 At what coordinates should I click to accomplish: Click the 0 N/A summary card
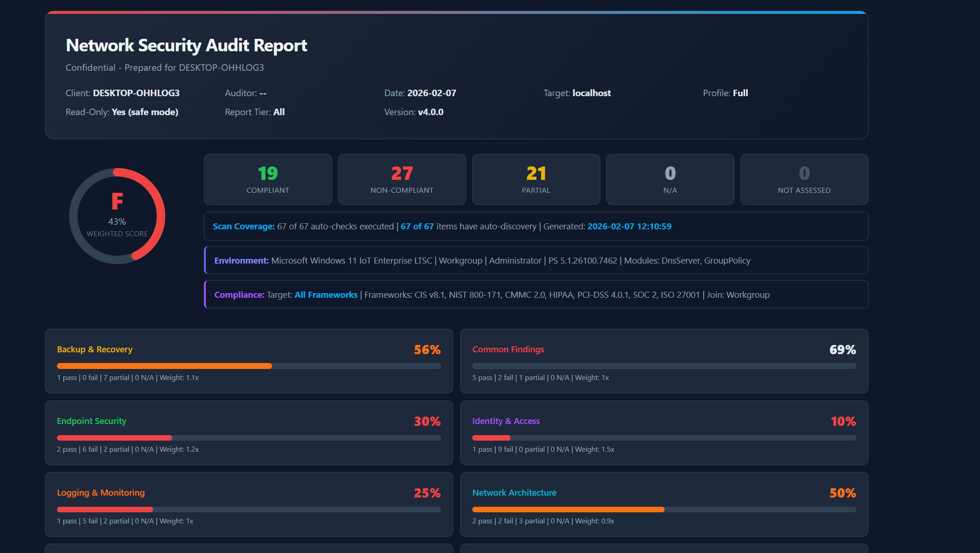click(x=670, y=179)
